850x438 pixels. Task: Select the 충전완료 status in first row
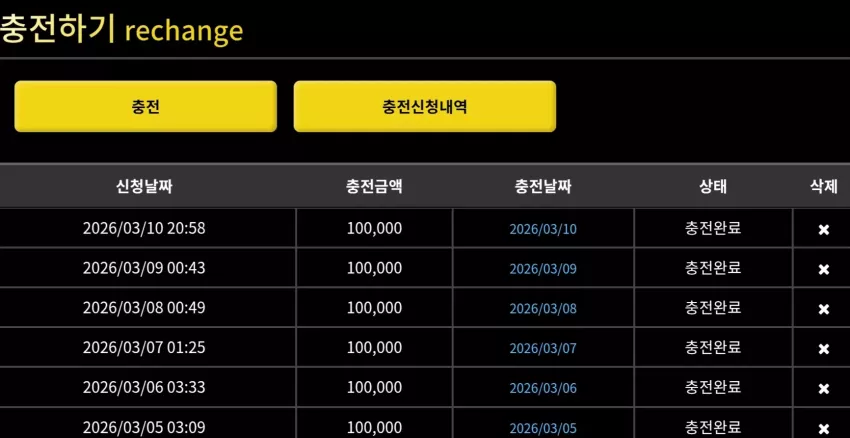pos(713,228)
